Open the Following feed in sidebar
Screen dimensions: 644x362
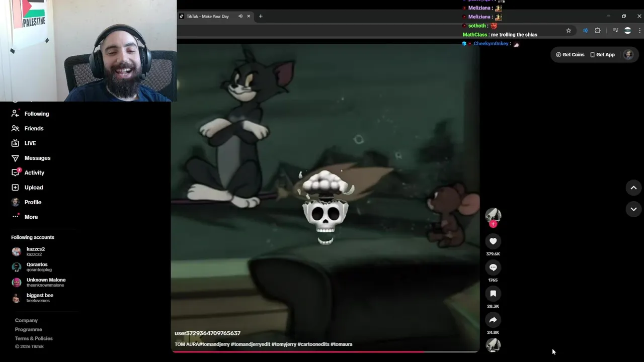point(30,114)
